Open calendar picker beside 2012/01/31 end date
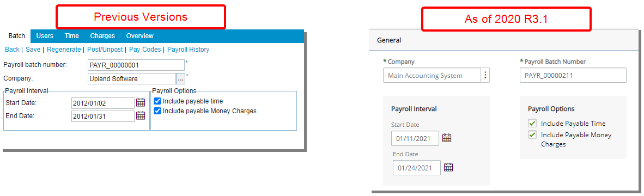The image size is (644, 196). (141, 115)
